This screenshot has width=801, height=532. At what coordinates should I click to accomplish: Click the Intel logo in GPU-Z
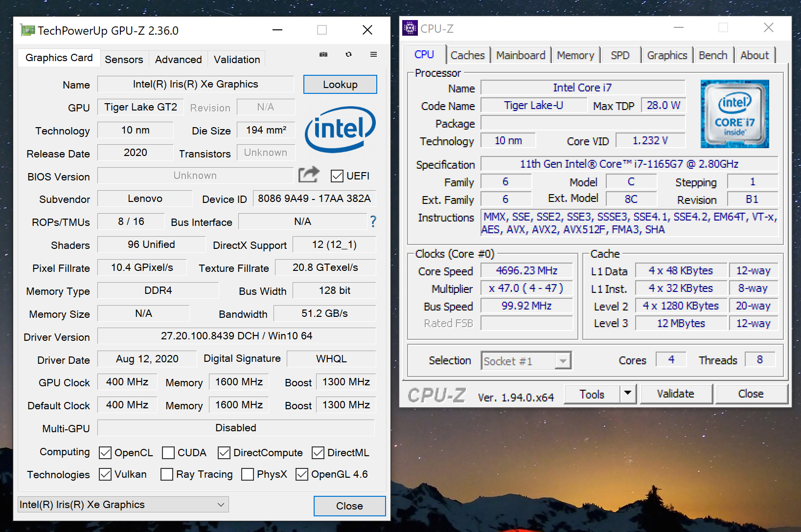[340, 129]
